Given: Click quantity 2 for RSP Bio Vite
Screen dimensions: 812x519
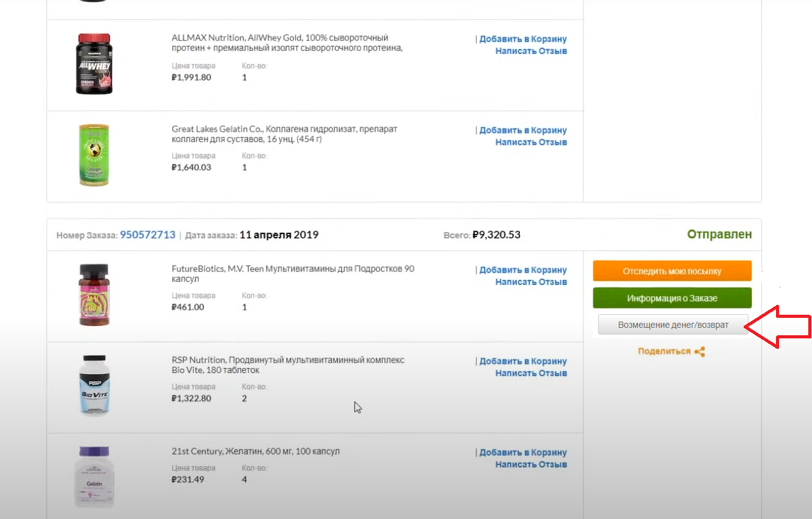Looking at the screenshot, I should tap(244, 398).
